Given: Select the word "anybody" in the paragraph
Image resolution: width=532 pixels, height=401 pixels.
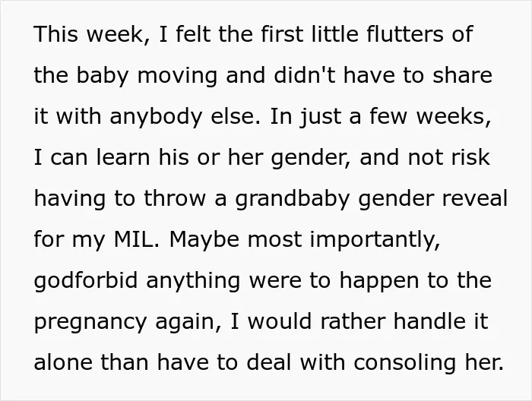Looking at the screenshot, I should 156,117.
